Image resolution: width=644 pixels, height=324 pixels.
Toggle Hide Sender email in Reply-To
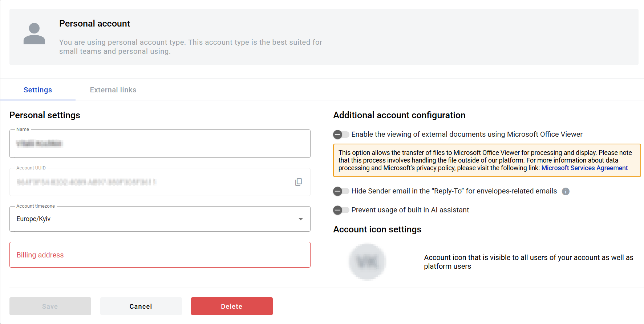[341, 191]
